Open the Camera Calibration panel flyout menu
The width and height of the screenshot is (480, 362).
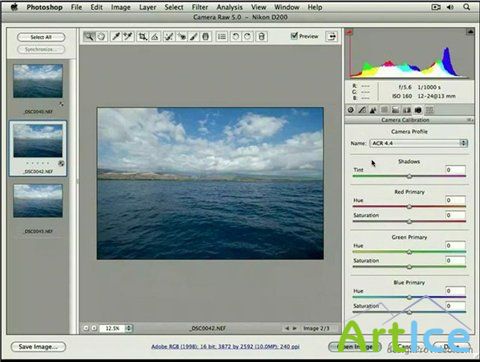pyautogui.click(x=469, y=120)
